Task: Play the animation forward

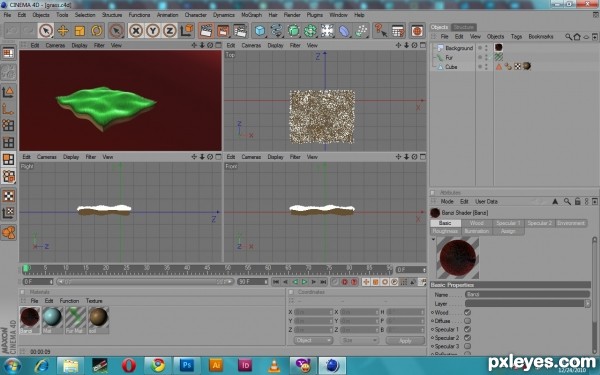Action: pyautogui.click(x=304, y=282)
